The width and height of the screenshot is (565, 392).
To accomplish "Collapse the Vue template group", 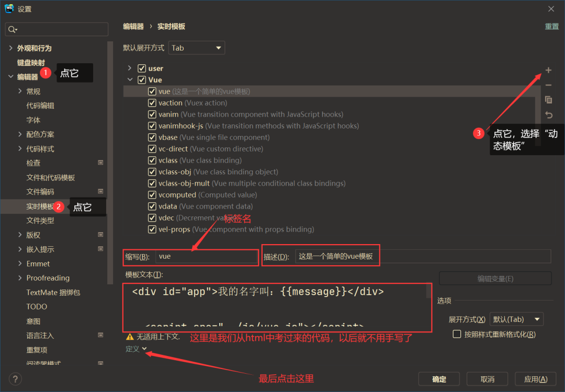I will coord(130,79).
